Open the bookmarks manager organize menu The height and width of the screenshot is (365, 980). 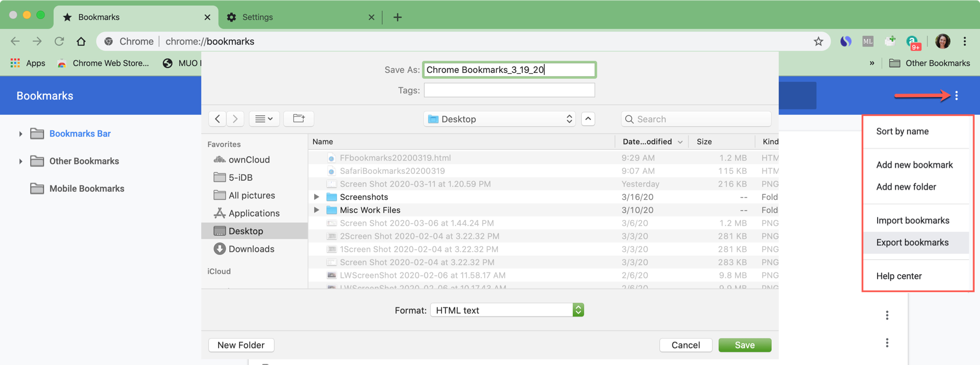pos(956,96)
